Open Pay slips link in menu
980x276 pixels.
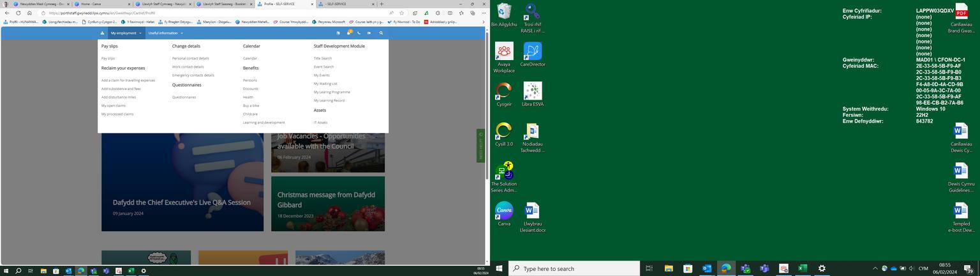108,58
